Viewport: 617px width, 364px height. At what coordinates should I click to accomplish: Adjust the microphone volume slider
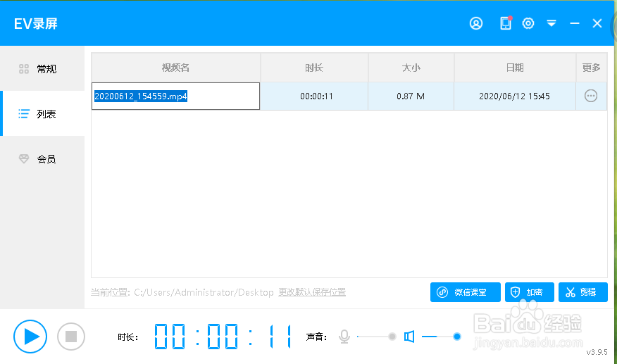click(x=376, y=337)
